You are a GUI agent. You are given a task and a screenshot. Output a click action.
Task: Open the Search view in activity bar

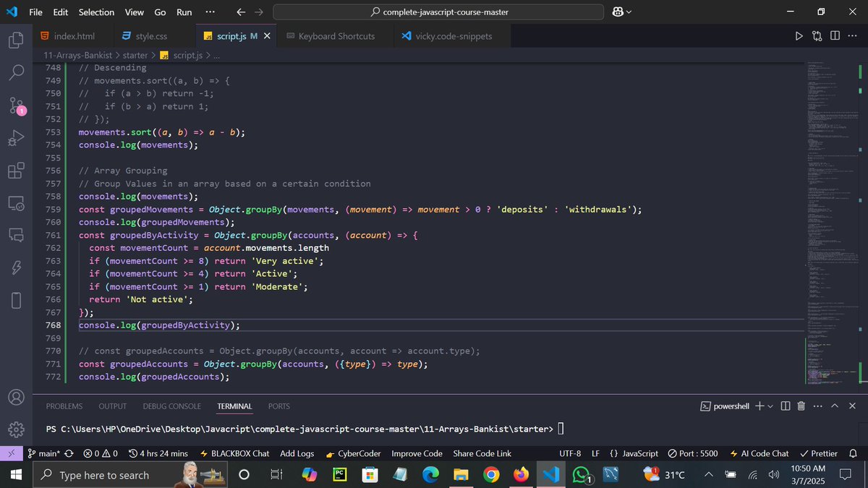[x=16, y=72]
